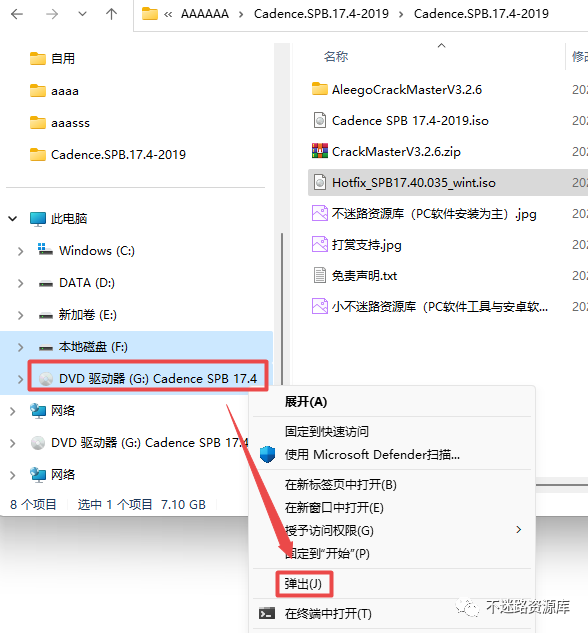The height and width of the screenshot is (633, 588).
Task: Collapse the 此电脑 tree node
Action: [x=13, y=219]
